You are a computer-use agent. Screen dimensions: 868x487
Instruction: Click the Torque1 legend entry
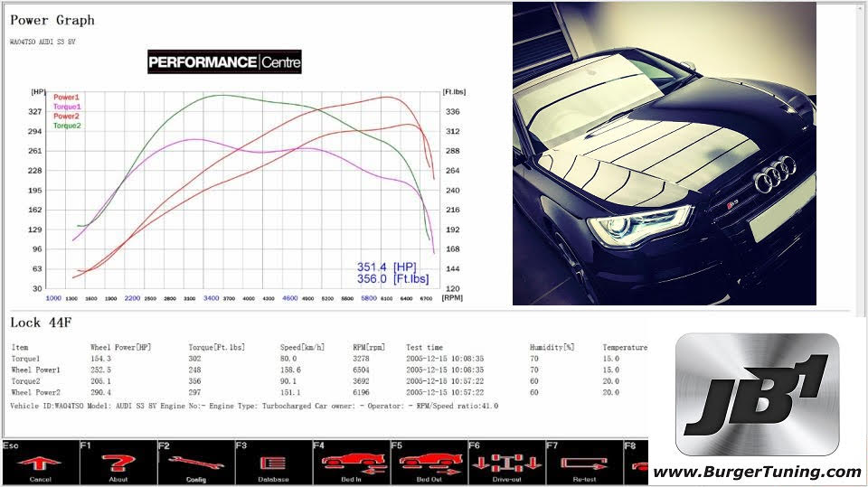[x=67, y=107]
